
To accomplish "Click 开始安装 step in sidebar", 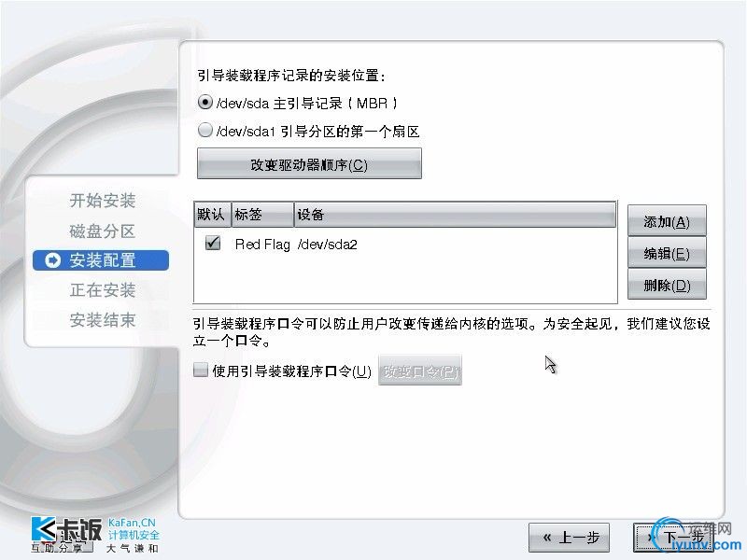I will 103,201.
